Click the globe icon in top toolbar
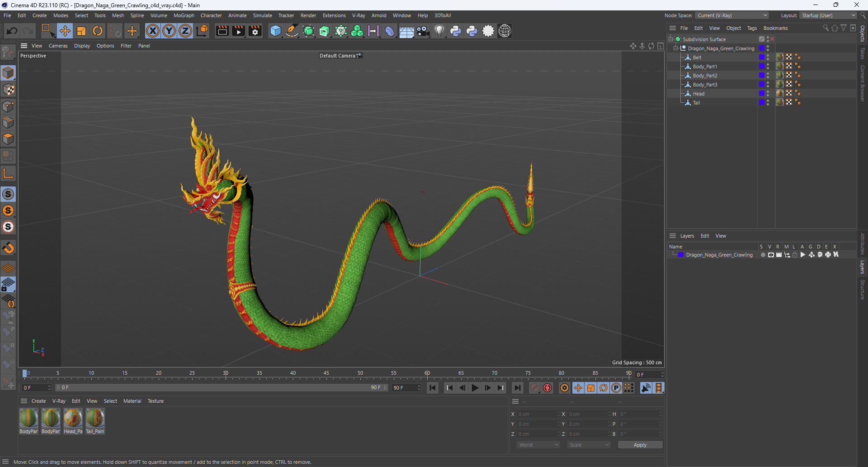 (x=505, y=31)
